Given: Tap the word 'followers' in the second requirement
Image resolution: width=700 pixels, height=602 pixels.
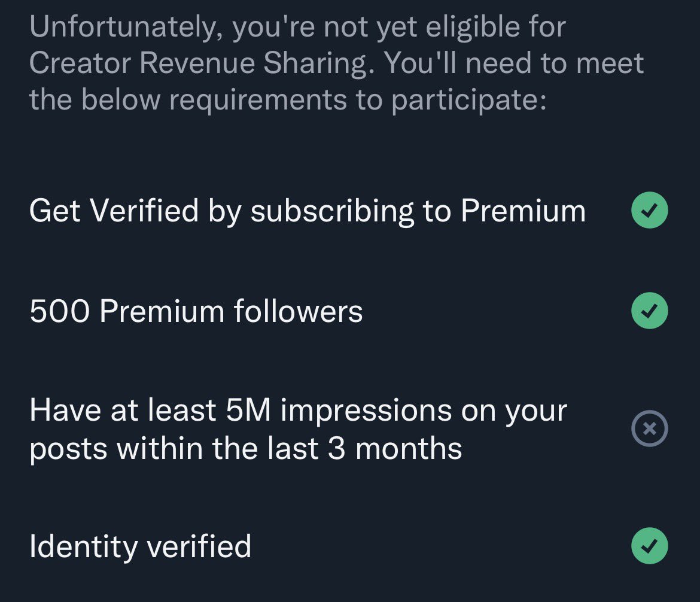Looking at the screenshot, I should pyautogui.click(x=298, y=311).
